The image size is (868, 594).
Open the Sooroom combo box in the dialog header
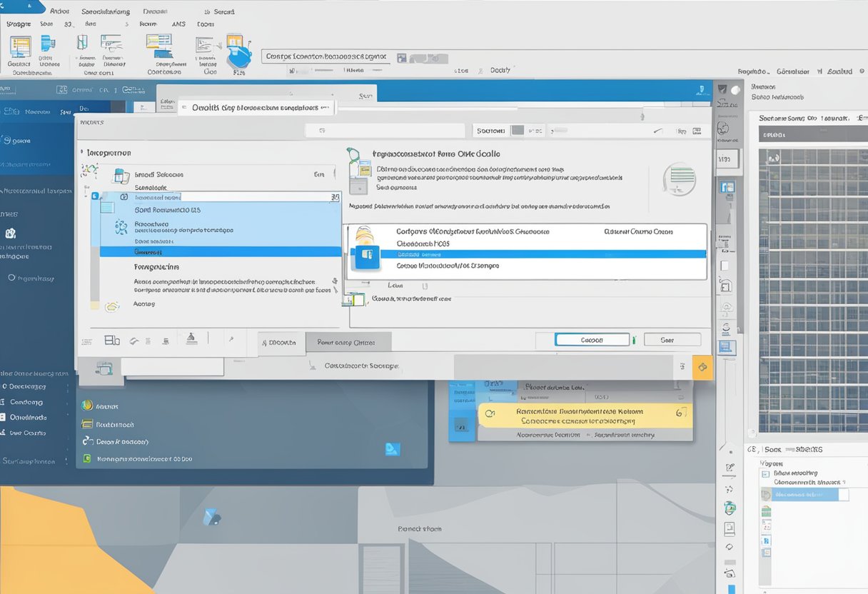point(493,130)
